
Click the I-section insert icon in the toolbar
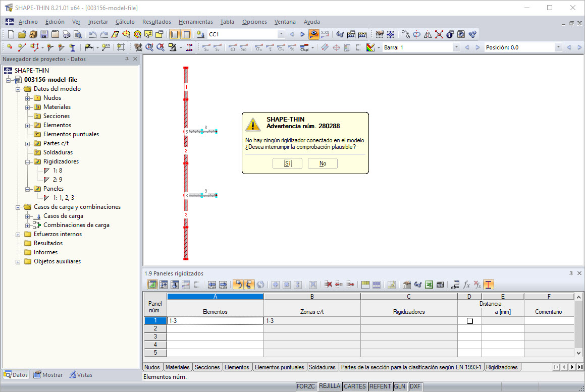pyautogui.click(x=72, y=47)
